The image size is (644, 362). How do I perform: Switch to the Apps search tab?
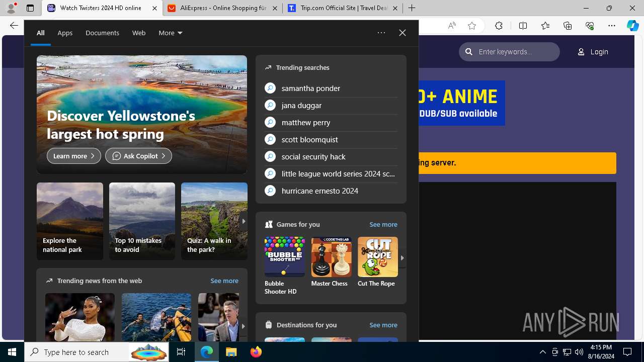pos(65,33)
